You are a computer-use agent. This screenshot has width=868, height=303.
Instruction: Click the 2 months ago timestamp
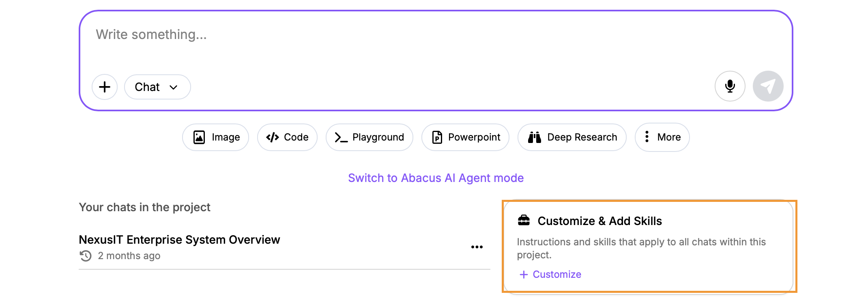click(x=129, y=256)
